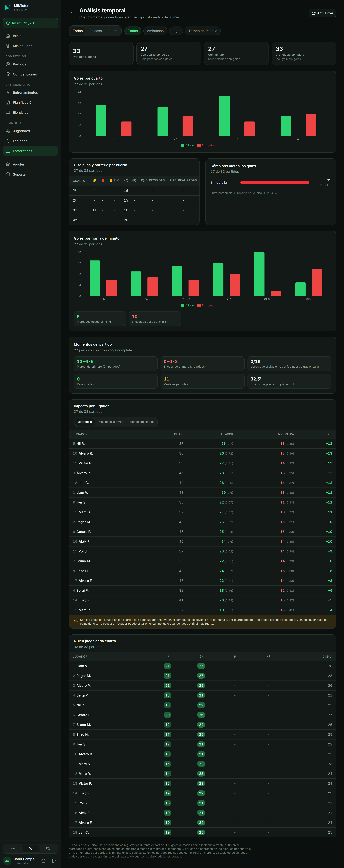Filter by Torneo de Pascua chip
This screenshot has width=344, height=868.
pos(203,31)
